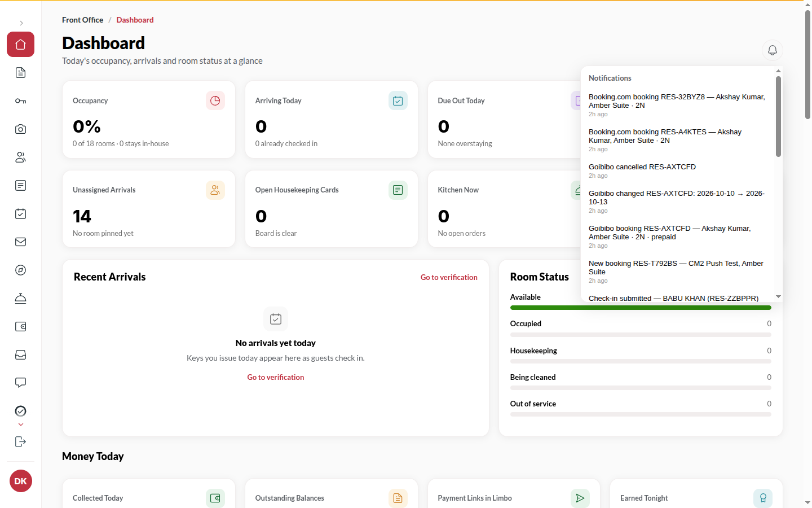Click the Payment Links in Limbo send icon
This screenshot has height=508, width=812.
tap(580, 498)
